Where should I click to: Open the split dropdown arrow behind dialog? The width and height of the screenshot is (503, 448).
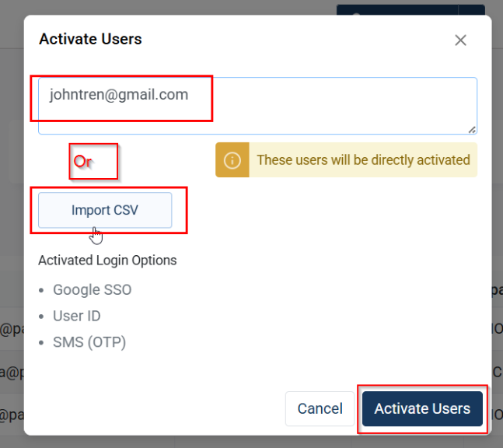[472, 9]
